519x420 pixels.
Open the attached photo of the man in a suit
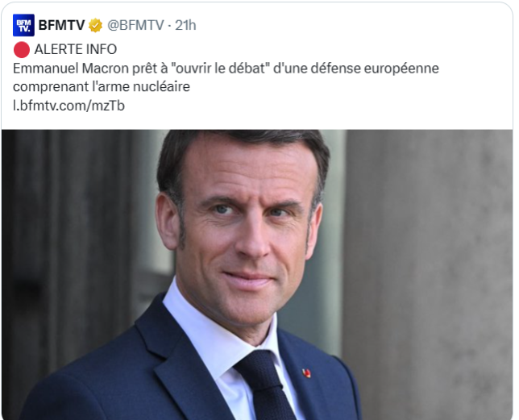click(x=257, y=275)
